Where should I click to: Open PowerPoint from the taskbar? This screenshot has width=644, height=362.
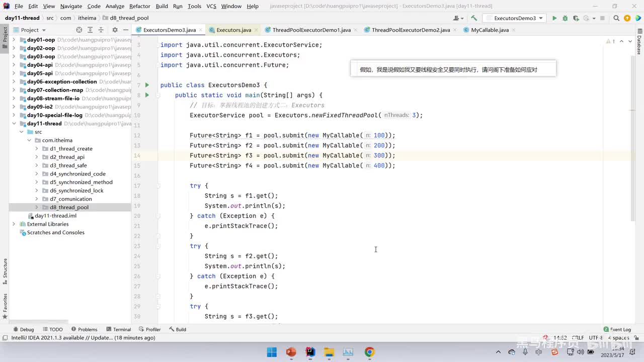pos(291,352)
